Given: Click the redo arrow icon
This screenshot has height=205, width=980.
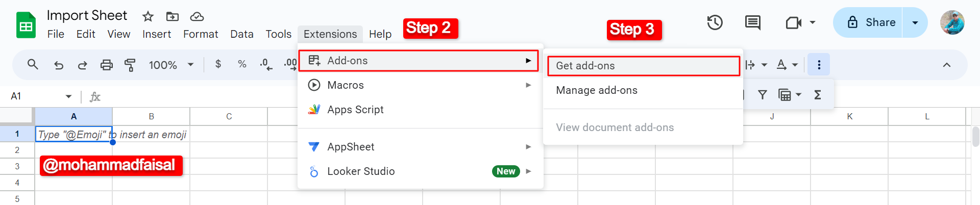Looking at the screenshot, I should click(82, 65).
